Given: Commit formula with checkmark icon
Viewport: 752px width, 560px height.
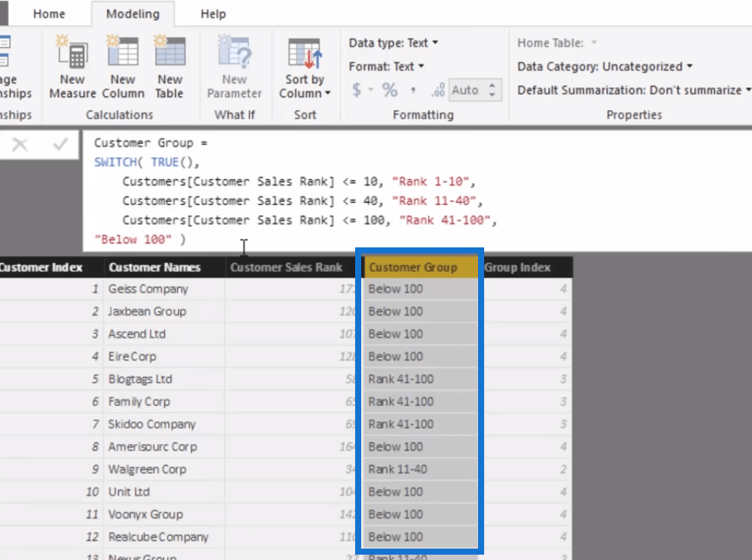Looking at the screenshot, I should coord(60,144).
